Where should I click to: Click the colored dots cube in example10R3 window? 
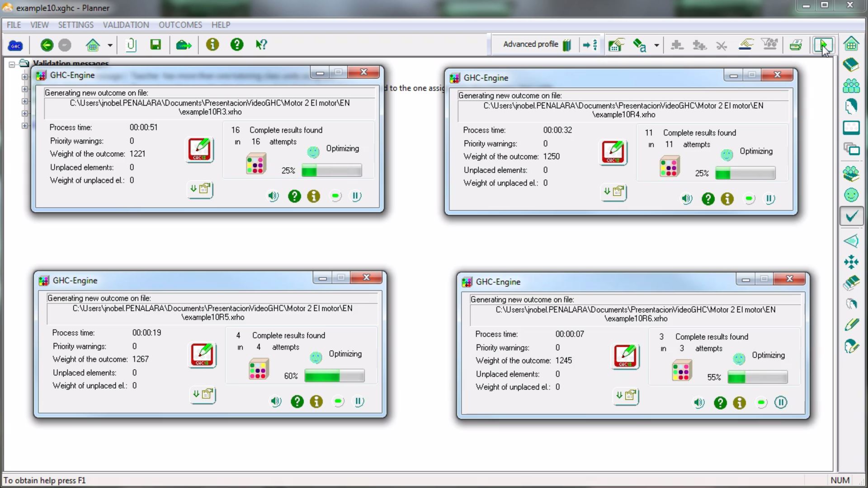click(x=256, y=164)
